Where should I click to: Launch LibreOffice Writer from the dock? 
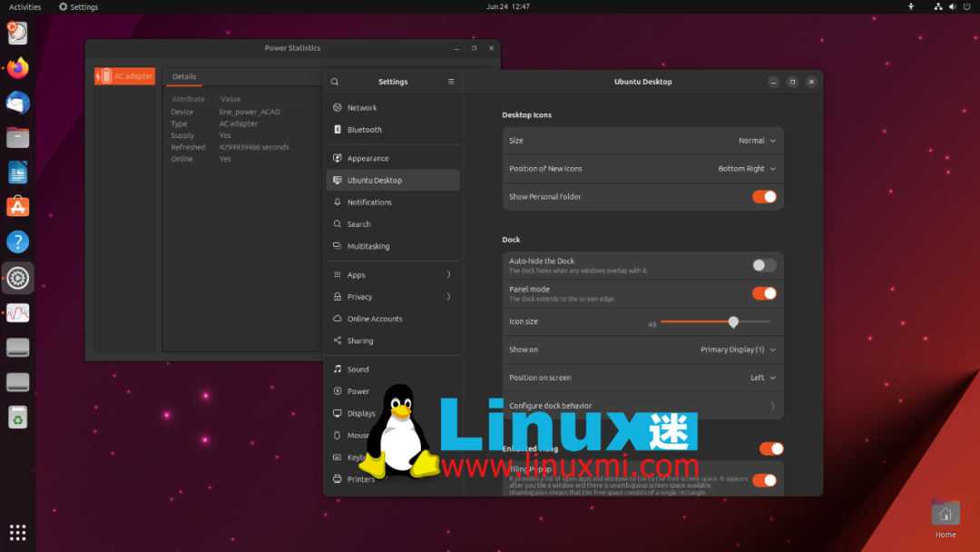(17, 172)
